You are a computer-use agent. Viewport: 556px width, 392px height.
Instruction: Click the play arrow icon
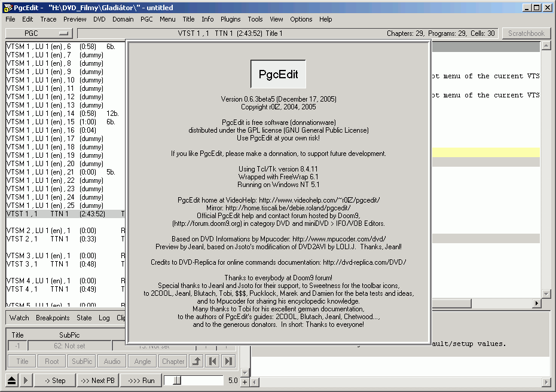[x=26, y=380]
